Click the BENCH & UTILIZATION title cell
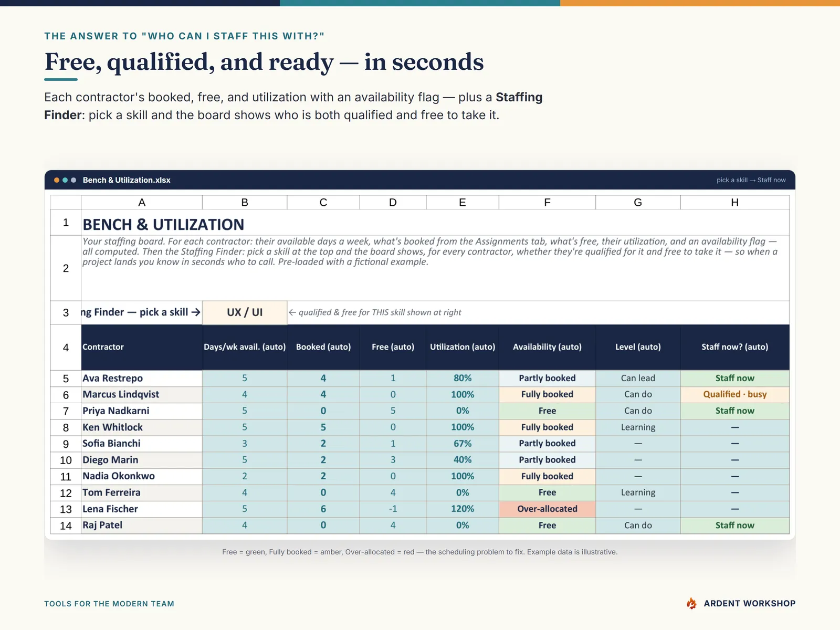Viewport: 840px width, 630px height. [x=435, y=223]
